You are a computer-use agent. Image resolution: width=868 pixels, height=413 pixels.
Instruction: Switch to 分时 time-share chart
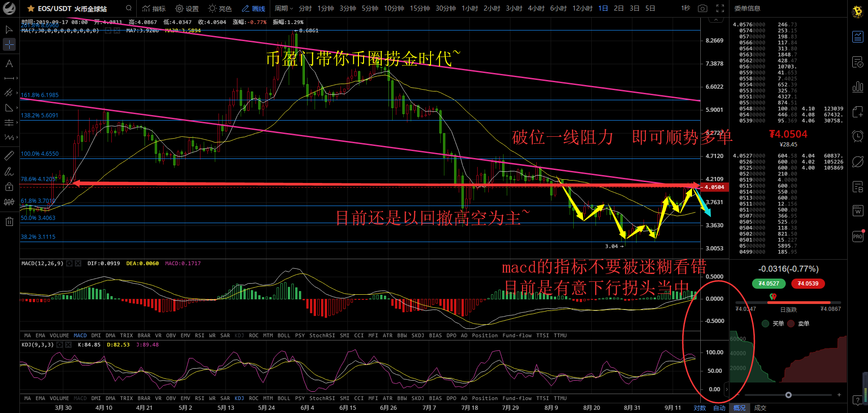[x=305, y=8]
